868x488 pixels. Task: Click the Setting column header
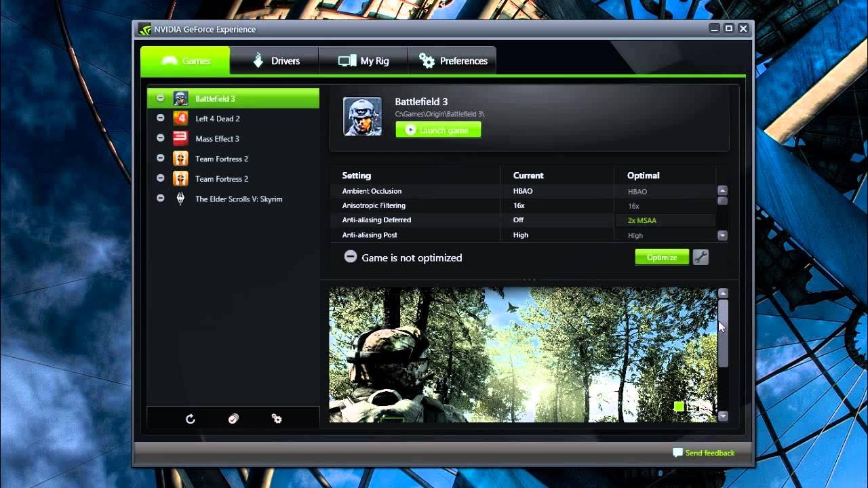point(357,176)
